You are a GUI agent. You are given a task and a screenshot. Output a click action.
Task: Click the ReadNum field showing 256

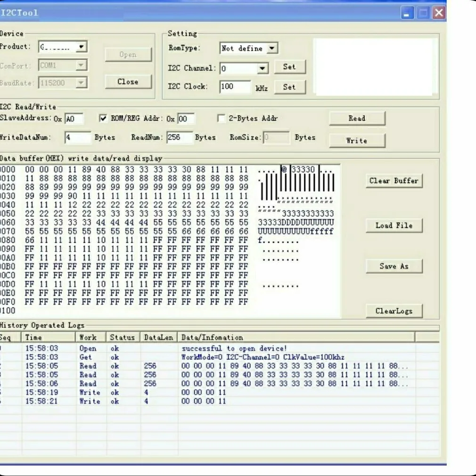click(x=180, y=138)
